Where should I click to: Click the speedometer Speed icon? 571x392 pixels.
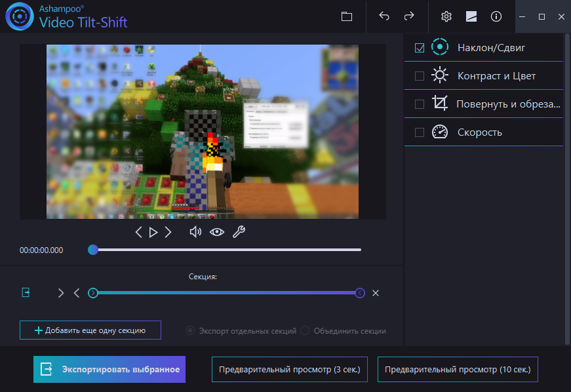pos(439,132)
